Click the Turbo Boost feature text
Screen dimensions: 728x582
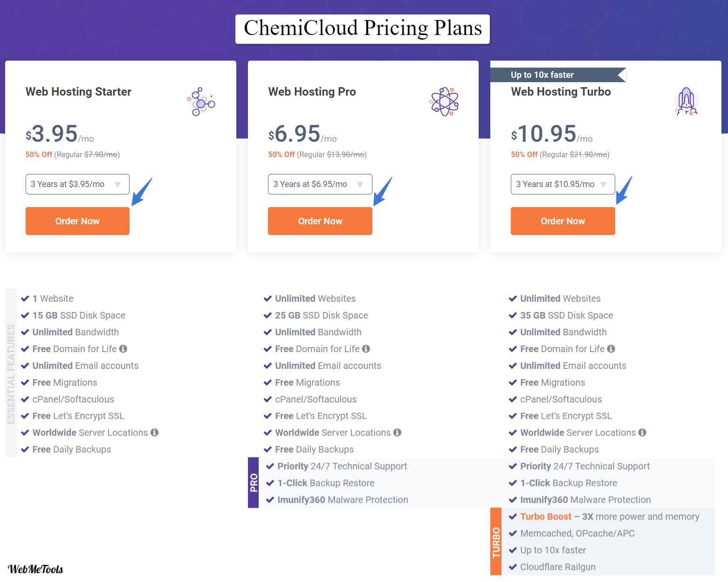coord(546,516)
